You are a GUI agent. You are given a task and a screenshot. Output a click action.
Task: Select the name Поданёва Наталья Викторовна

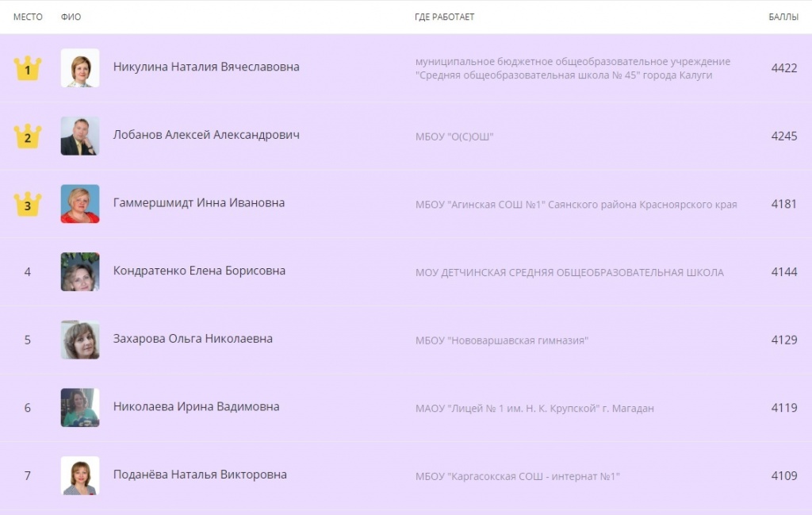(x=200, y=475)
